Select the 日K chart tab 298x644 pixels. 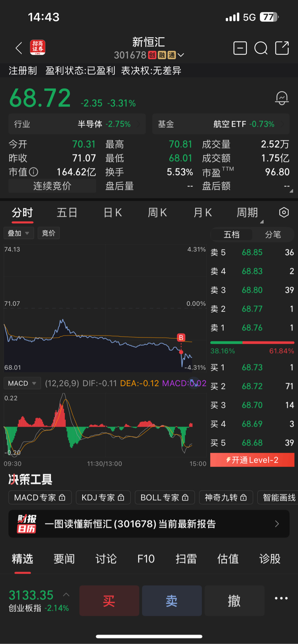113,213
